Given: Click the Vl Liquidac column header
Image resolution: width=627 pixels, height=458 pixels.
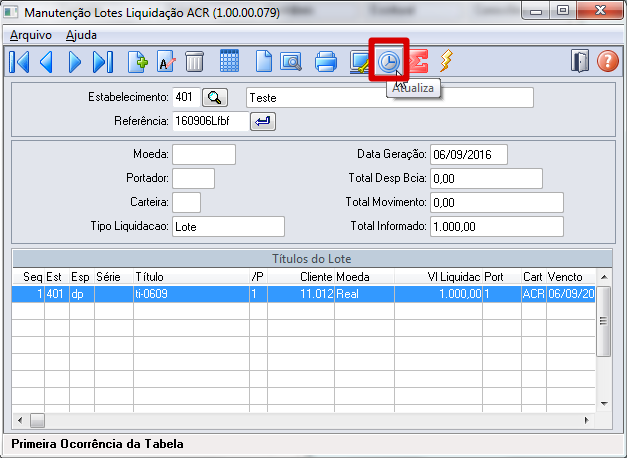Looking at the screenshot, I should coord(438,277).
